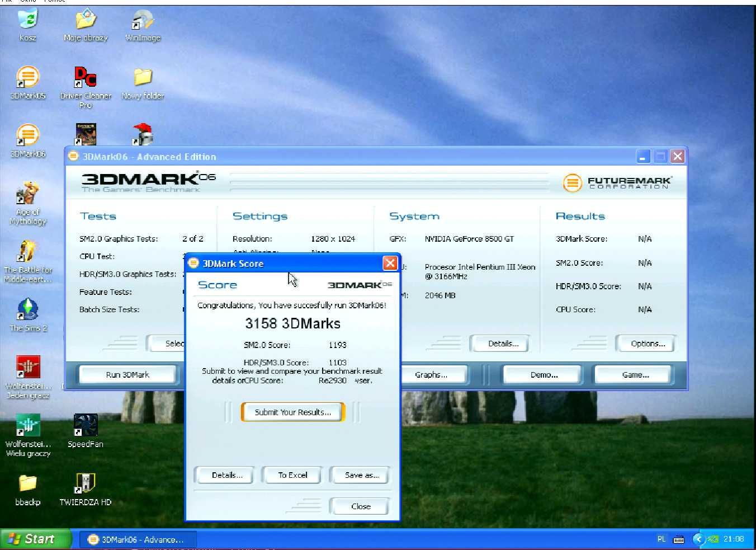Click the keyboard icon in system tray
756x550 pixels.
(x=679, y=539)
